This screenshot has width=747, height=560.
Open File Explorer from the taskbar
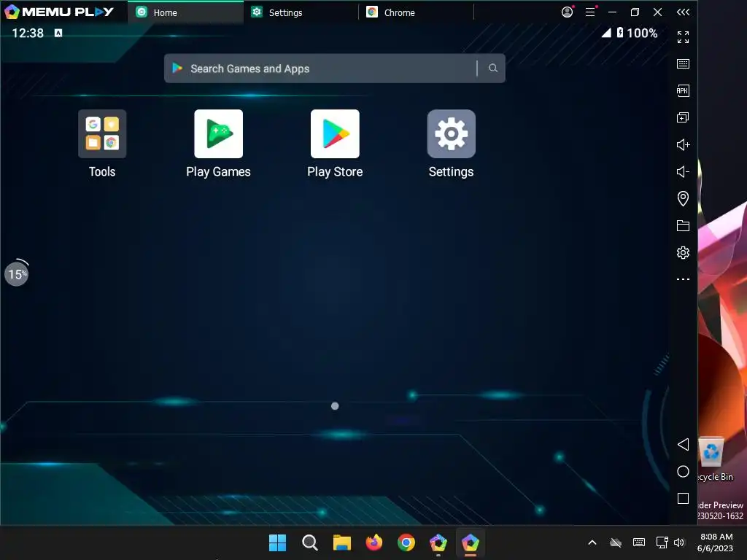coord(341,542)
